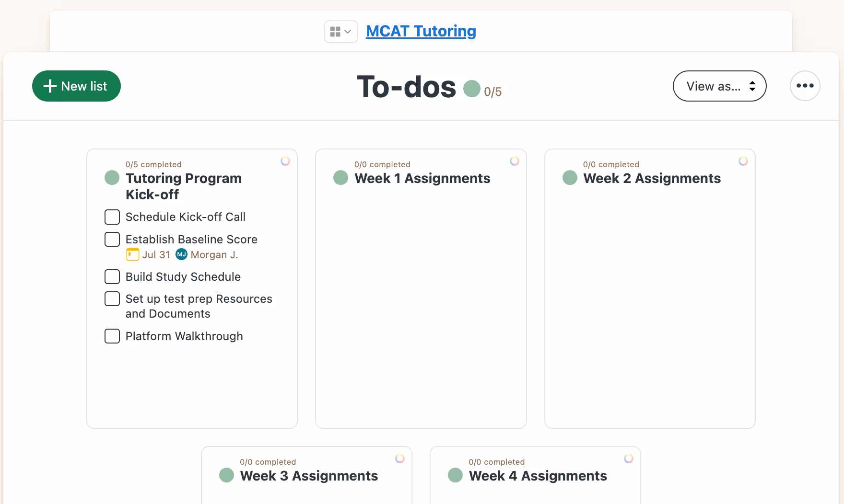The image size is (844, 504).
Task: Click the rainbow ring on Week 1 Assignments card
Action: [515, 161]
